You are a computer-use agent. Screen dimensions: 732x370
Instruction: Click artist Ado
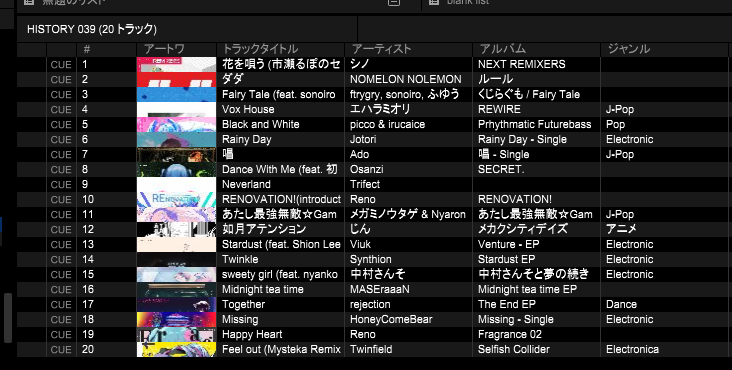pos(359,154)
